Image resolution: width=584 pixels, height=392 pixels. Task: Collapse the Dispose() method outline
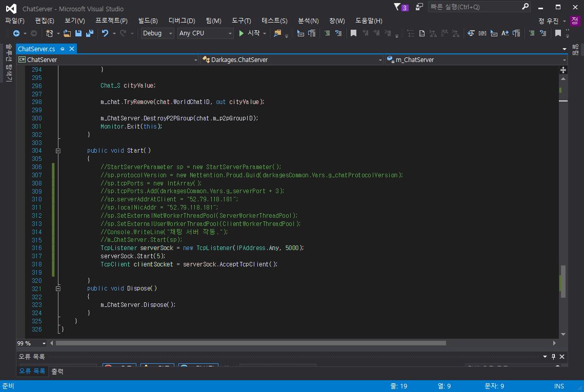pos(58,288)
